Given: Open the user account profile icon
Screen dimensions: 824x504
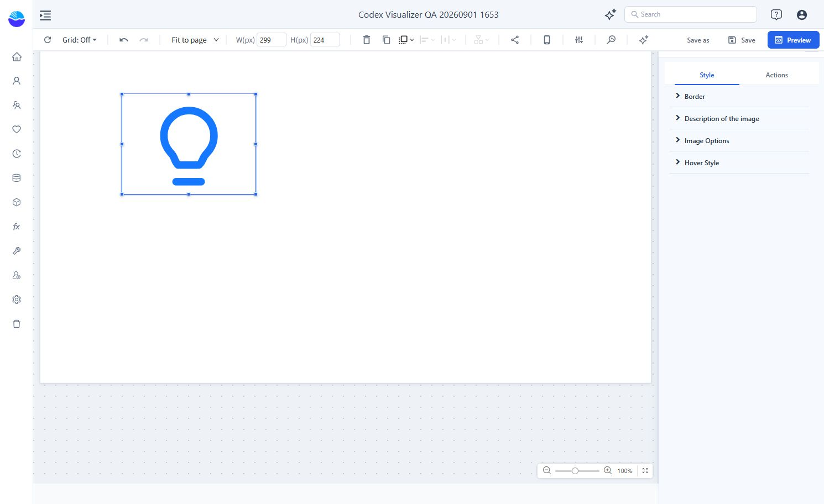Looking at the screenshot, I should click(802, 15).
